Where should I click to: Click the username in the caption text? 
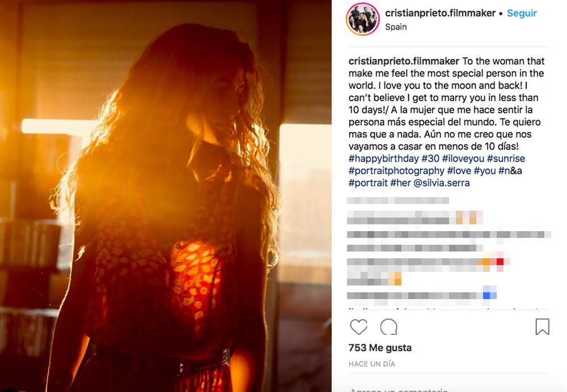click(404, 61)
